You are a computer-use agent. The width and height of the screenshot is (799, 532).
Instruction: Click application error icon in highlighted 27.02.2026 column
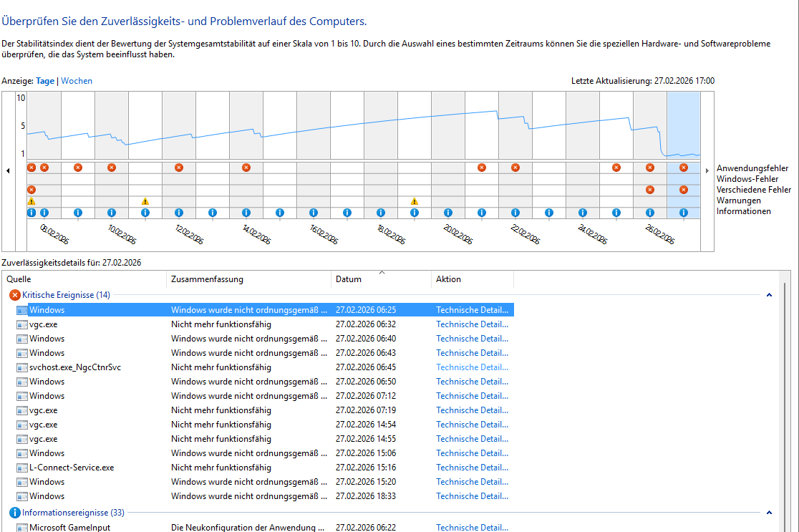coord(683,168)
